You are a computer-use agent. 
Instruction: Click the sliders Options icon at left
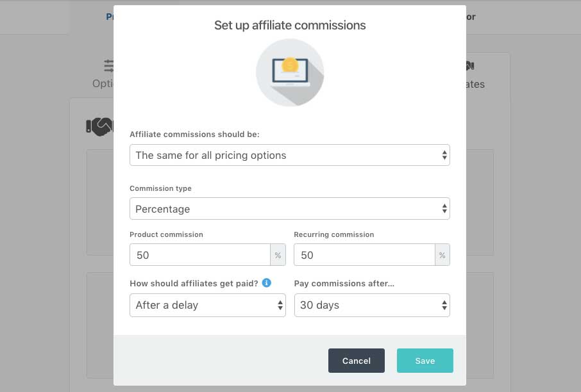coord(109,66)
